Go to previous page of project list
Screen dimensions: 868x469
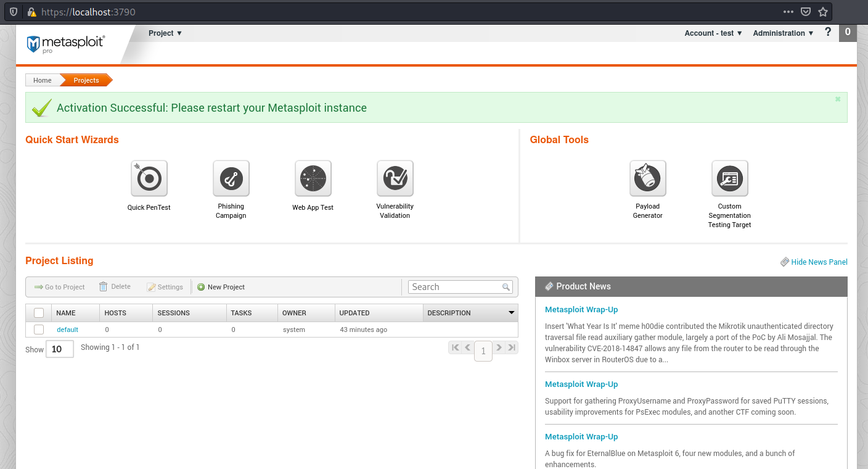pyautogui.click(x=468, y=347)
